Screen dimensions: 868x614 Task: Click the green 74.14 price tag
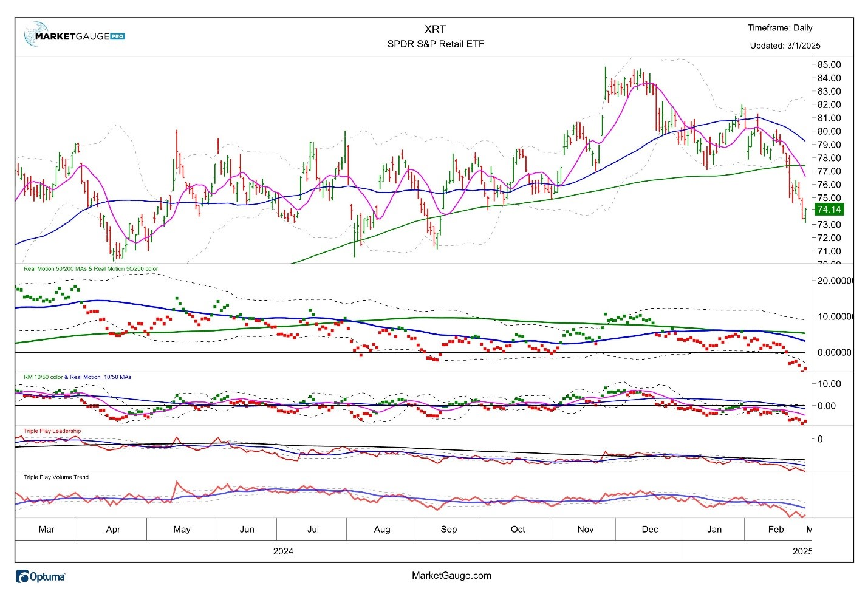coord(829,210)
